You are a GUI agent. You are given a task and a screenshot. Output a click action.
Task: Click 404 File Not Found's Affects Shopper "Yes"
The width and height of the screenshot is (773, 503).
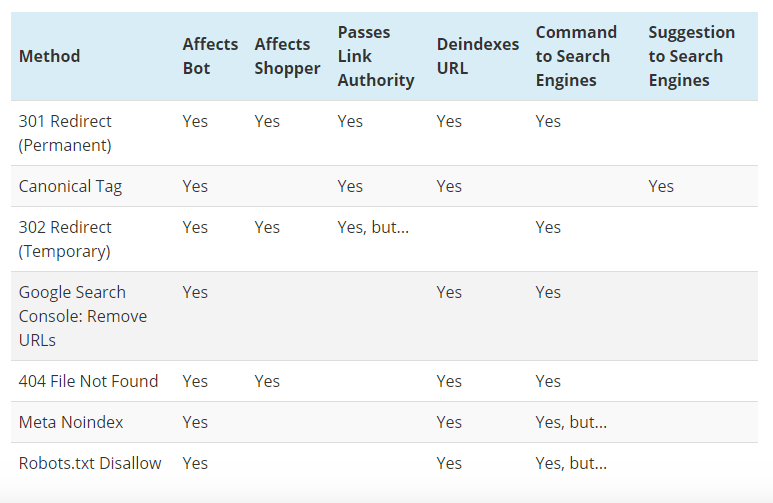click(267, 381)
